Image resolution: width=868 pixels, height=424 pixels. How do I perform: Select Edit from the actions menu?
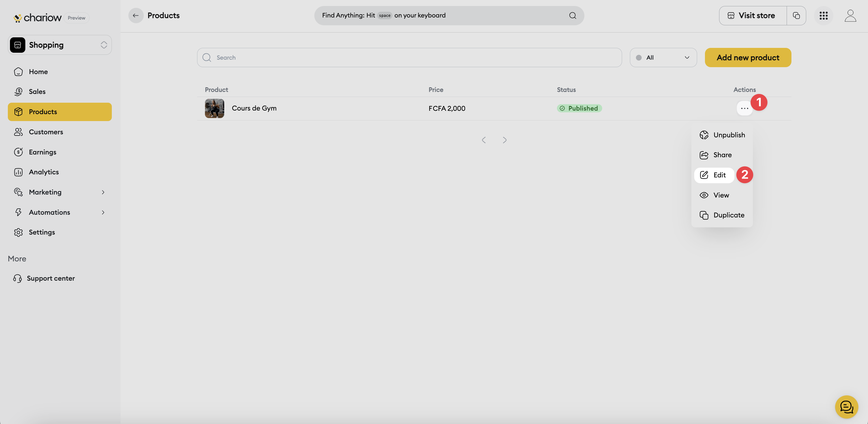(714, 175)
